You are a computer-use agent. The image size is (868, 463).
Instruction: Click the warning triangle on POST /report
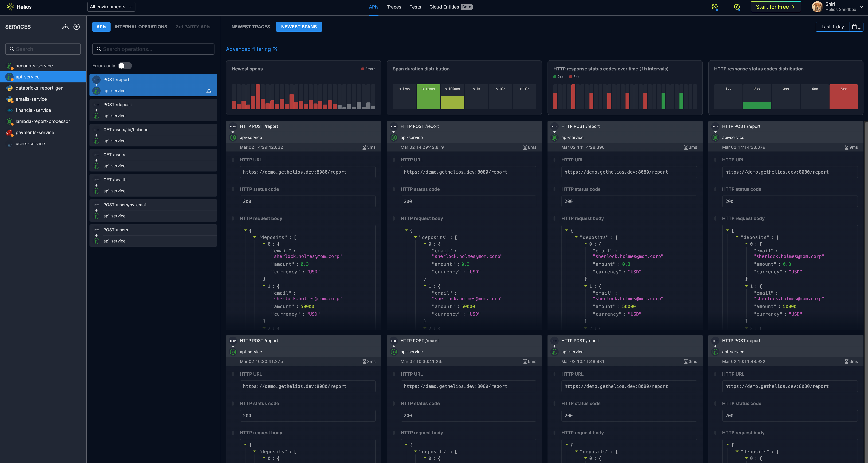point(209,91)
